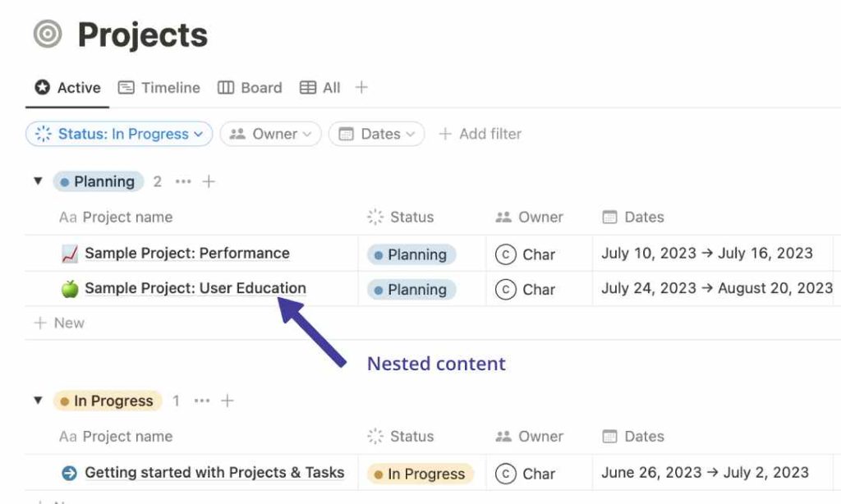Screen dimensions: 841x504
Task: Open the Status: In Progress filter dropdown
Action: tap(118, 133)
